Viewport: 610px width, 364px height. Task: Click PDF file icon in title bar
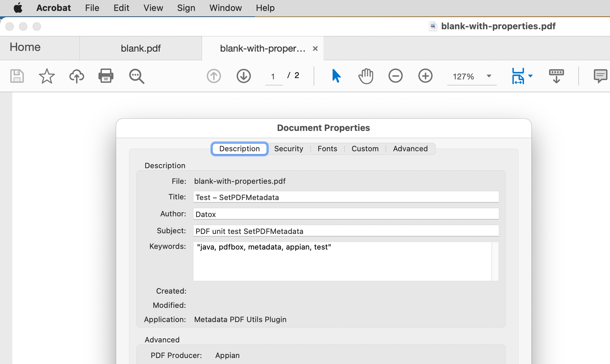(433, 26)
